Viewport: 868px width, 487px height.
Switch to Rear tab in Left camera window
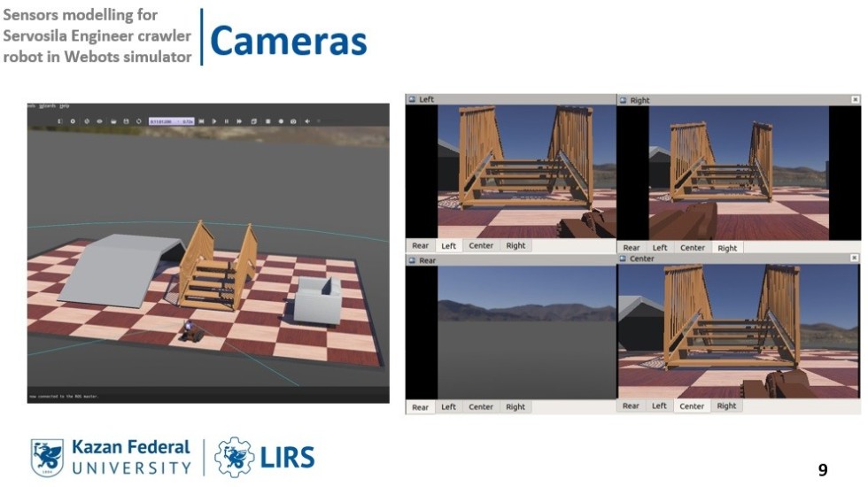(x=420, y=245)
